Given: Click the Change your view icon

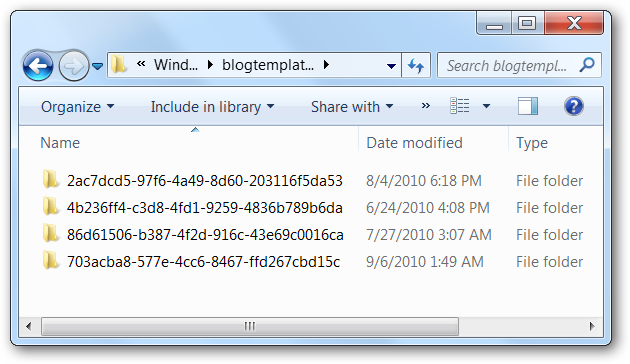Looking at the screenshot, I should click(x=459, y=106).
